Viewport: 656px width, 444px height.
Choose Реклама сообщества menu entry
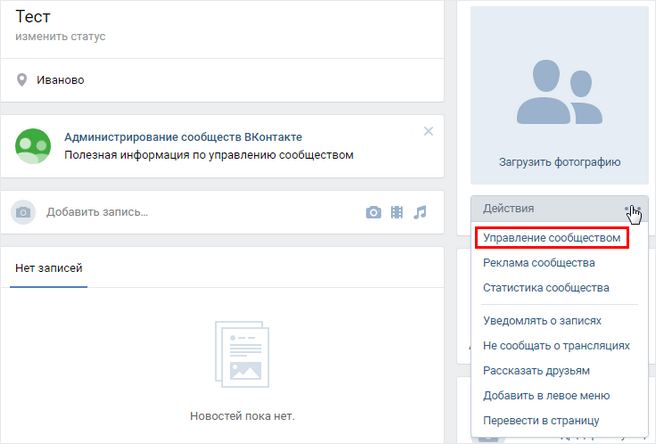tap(539, 263)
